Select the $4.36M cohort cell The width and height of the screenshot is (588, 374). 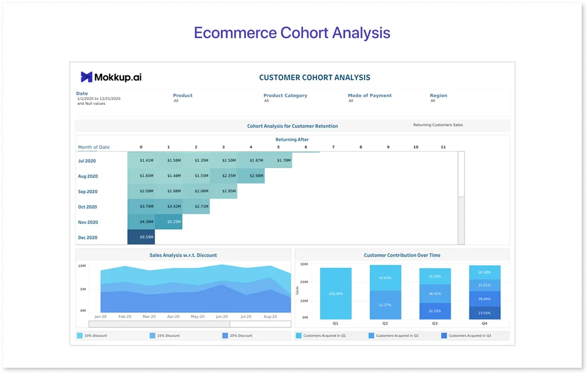[x=141, y=222]
